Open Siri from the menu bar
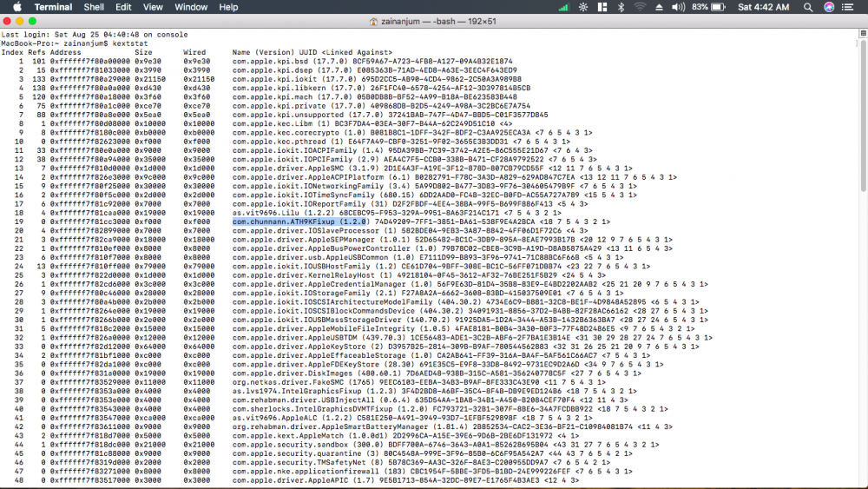The width and height of the screenshot is (868, 489). [x=829, y=7]
